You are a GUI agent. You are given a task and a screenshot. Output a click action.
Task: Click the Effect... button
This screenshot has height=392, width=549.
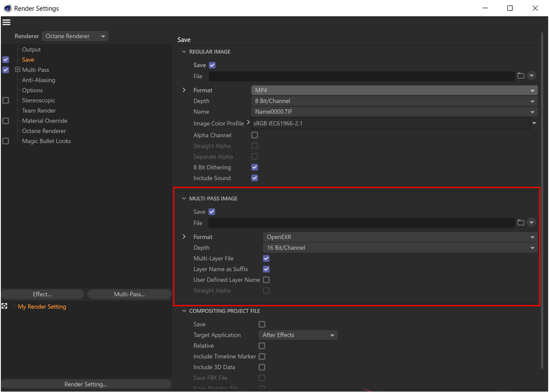tap(42, 294)
